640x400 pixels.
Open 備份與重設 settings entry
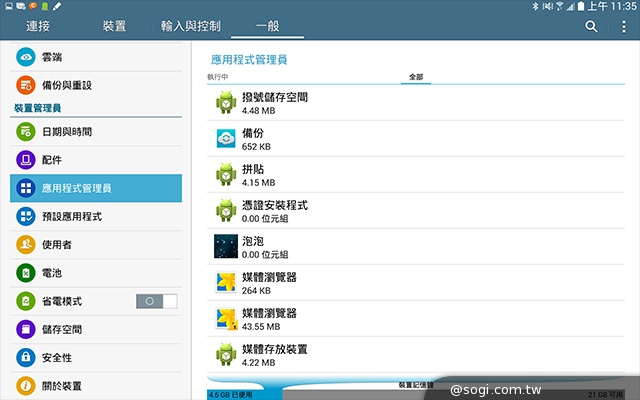(96, 85)
